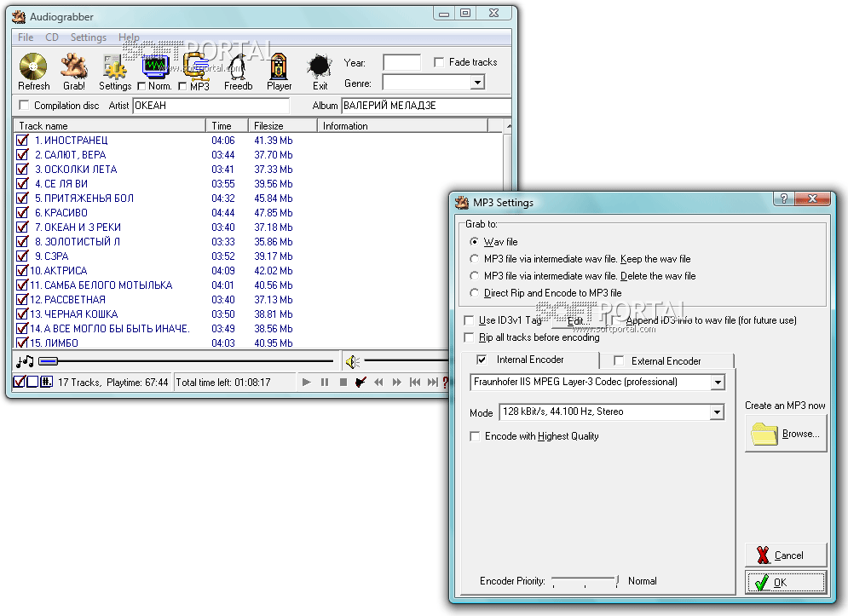Click the Norm. waveform monitor icon

(155, 66)
